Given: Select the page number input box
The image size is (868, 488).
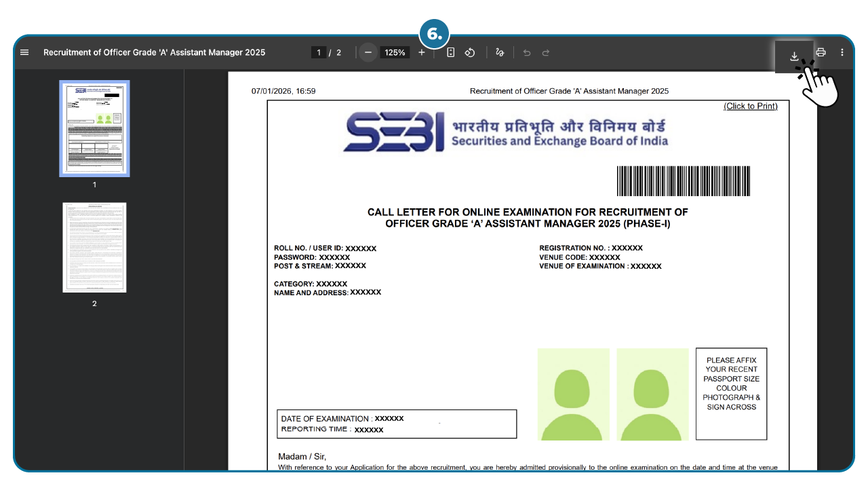Looking at the screenshot, I should [319, 52].
